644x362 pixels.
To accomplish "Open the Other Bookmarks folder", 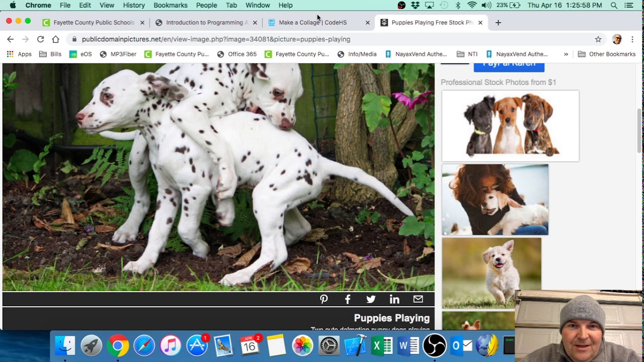I will (607, 54).
